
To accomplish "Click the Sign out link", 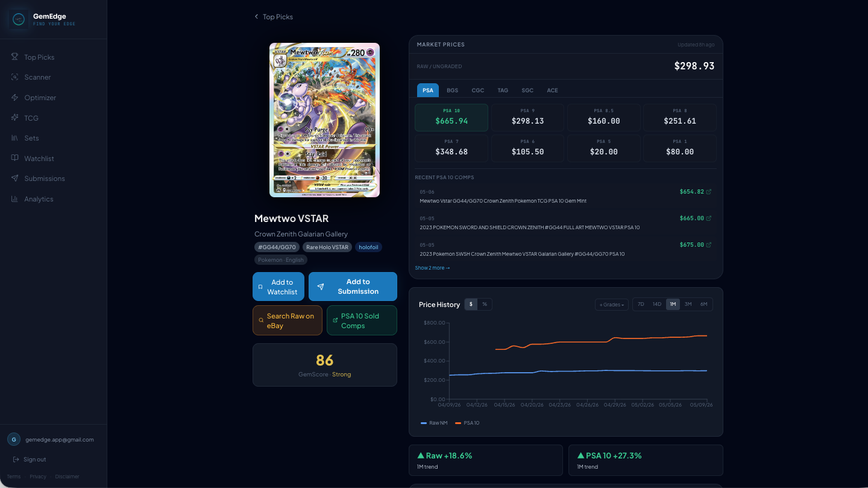I will (30, 460).
